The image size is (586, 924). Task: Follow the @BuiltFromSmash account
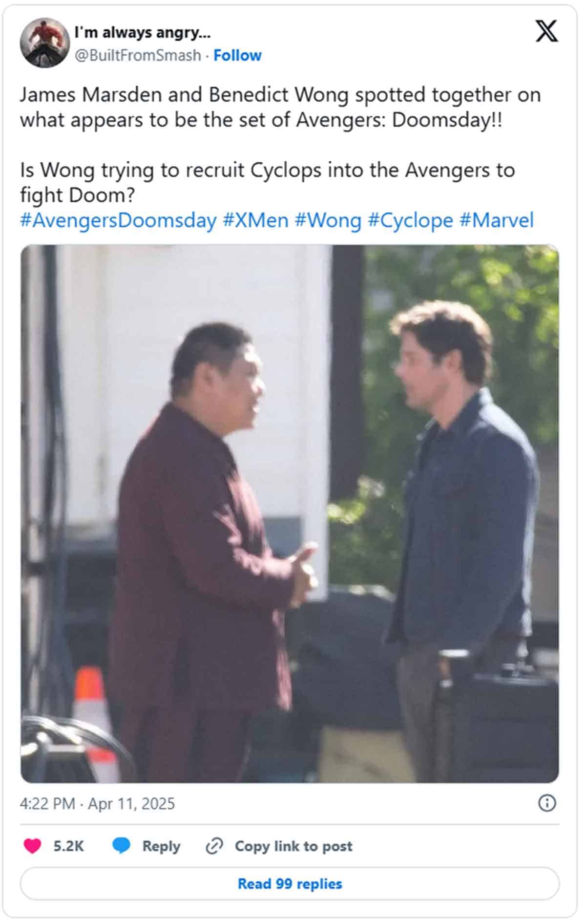pos(237,55)
